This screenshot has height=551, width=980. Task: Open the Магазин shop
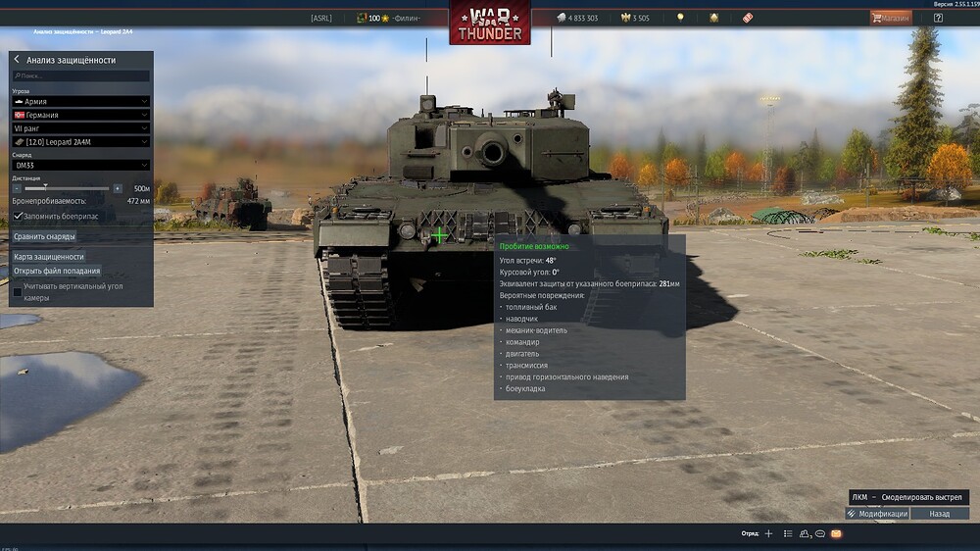(x=891, y=18)
